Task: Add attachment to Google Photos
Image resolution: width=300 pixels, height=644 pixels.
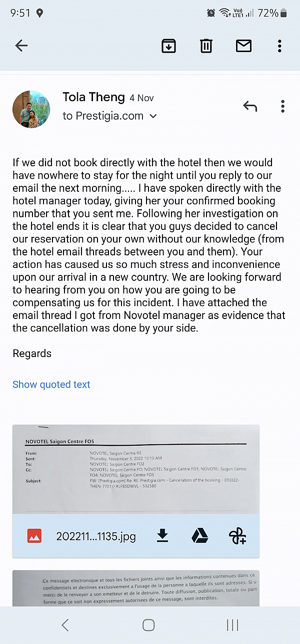Action: click(x=237, y=537)
